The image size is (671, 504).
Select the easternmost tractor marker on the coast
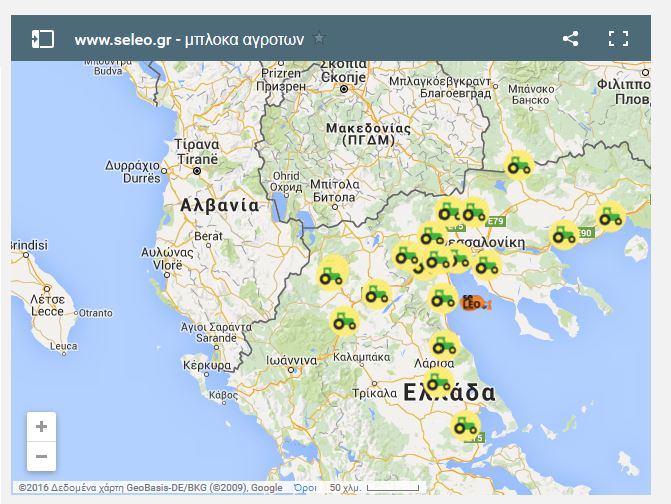(611, 216)
